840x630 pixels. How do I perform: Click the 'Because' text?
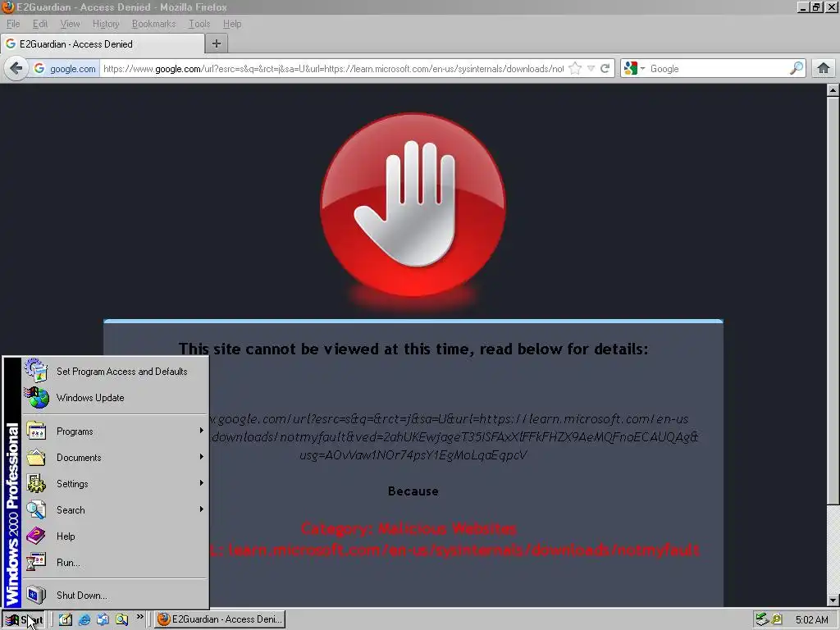click(413, 491)
